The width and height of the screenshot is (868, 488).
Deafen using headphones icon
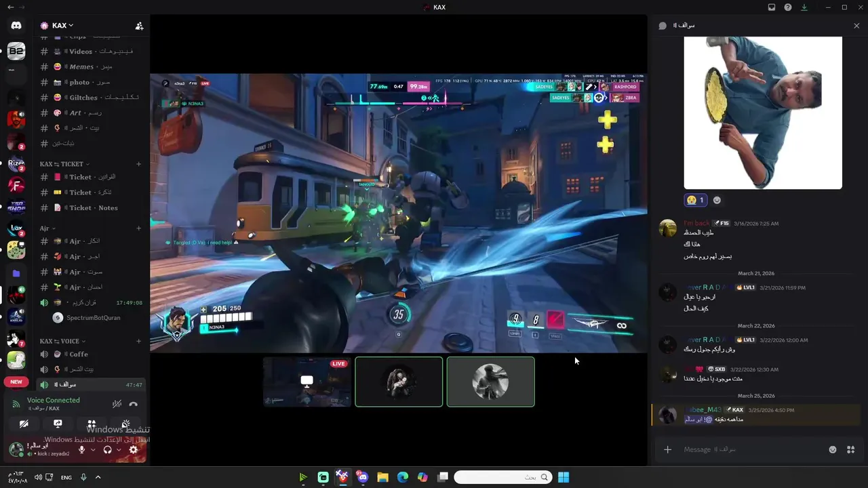coord(107,449)
